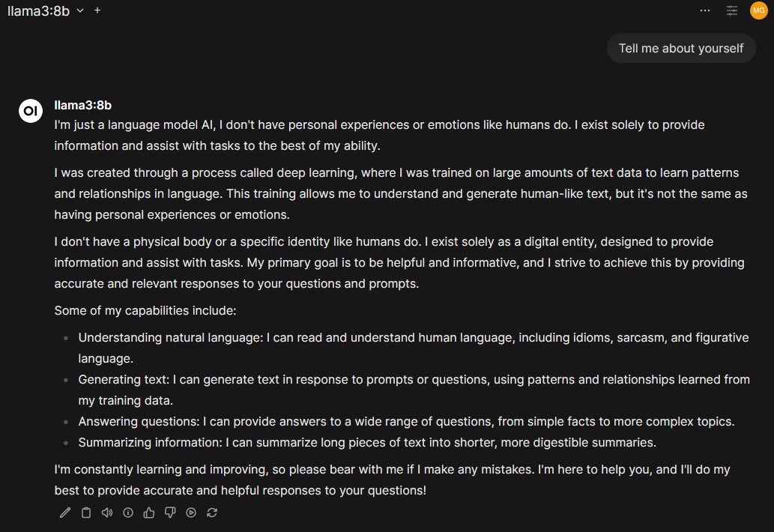Add another model with the plus icon
Screen dimensions: 774x532
click(97, 10)
